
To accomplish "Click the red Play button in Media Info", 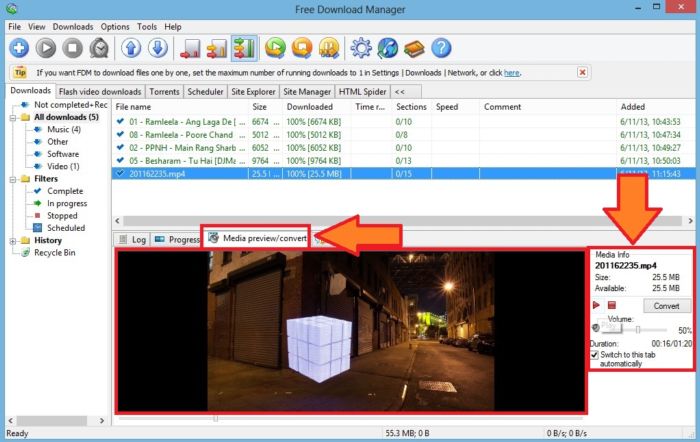I will click(596, 305).
